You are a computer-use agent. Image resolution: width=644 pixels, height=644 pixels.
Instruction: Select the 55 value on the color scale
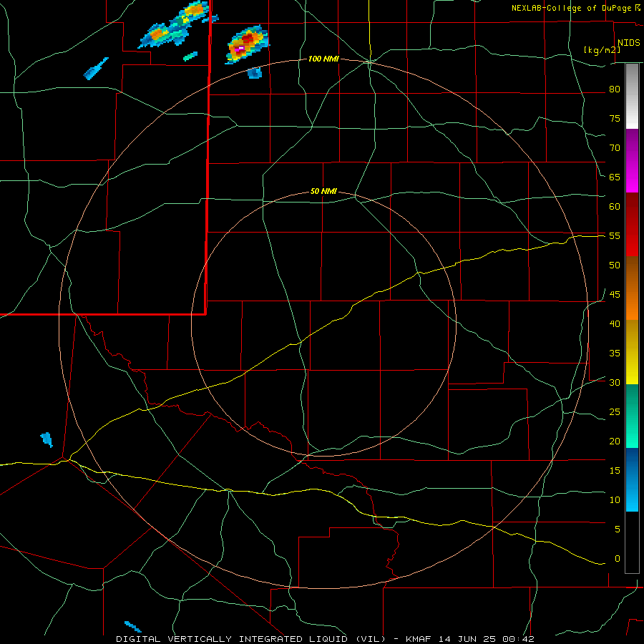click(615, 236)
